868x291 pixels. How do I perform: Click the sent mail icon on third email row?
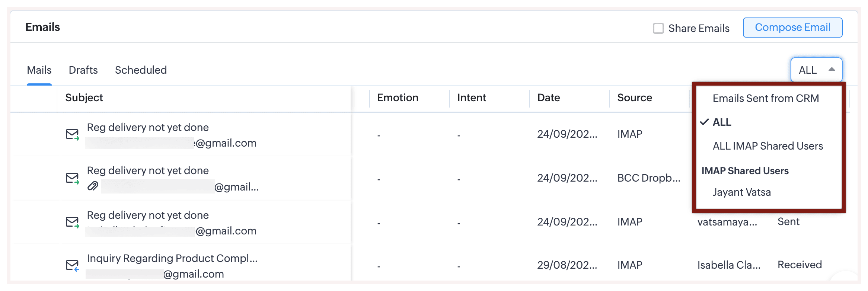click(72, 222)
